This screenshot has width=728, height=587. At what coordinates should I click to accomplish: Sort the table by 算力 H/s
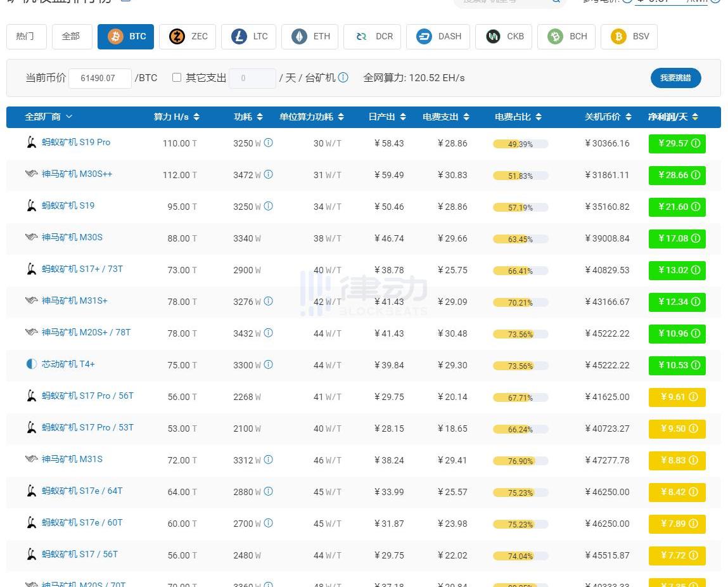pyautogui.click(x=176, y=117)
